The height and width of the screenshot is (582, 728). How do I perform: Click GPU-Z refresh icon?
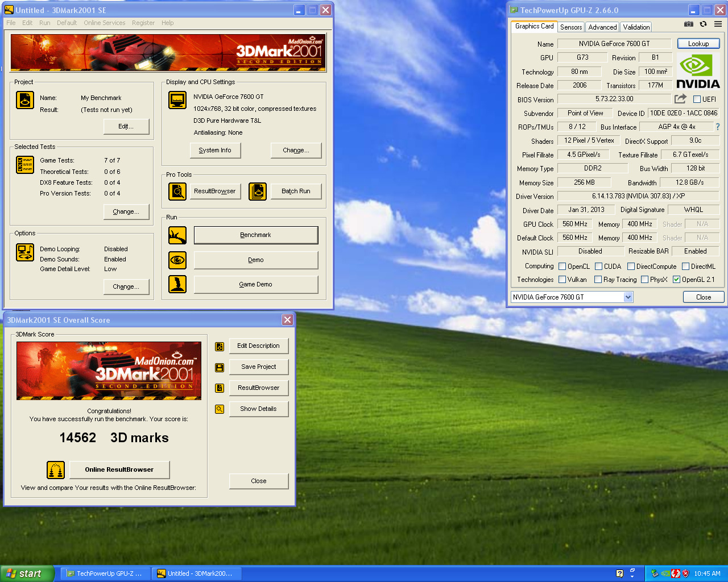[703, 24]
